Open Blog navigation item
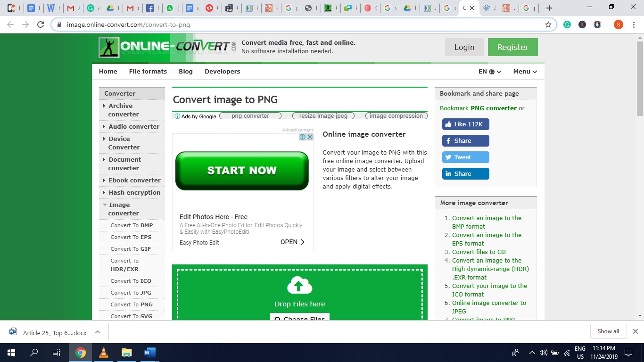This screenshot has height=362, width=644. coord(186,72)
